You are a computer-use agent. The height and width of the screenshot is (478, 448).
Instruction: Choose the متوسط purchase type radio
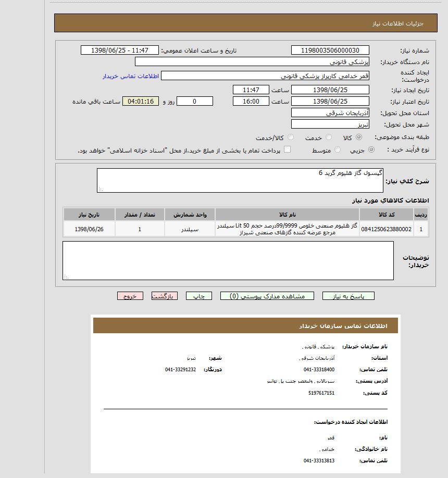tap(338, 150)
